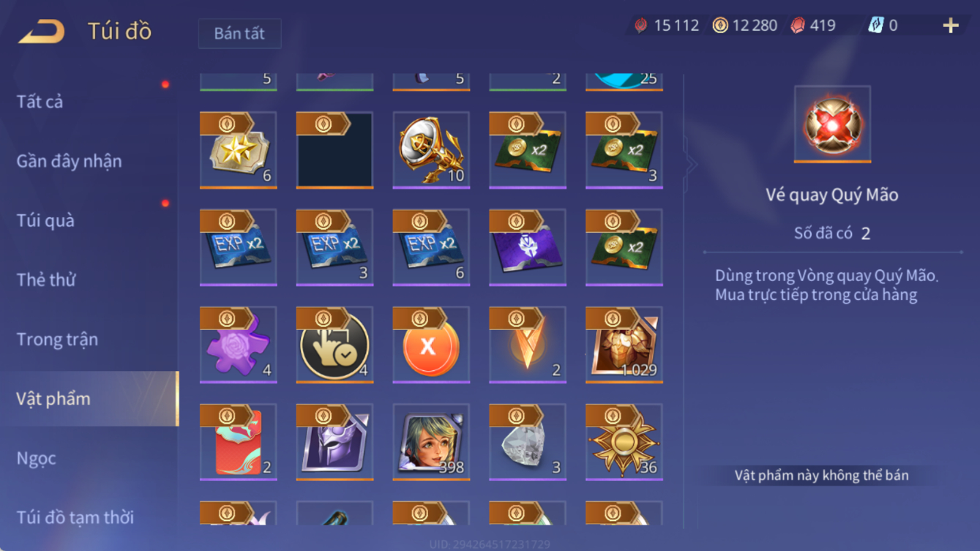Tap the Bán tất button
This screenshot has height=551, width=980.
[239, 34]
